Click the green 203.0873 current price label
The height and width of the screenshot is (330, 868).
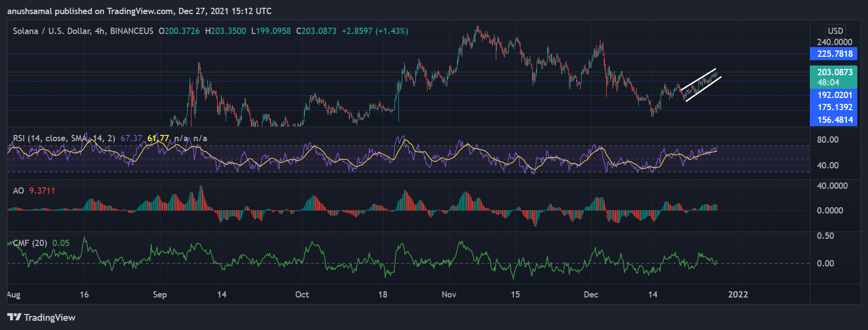(x=834, y=72)
